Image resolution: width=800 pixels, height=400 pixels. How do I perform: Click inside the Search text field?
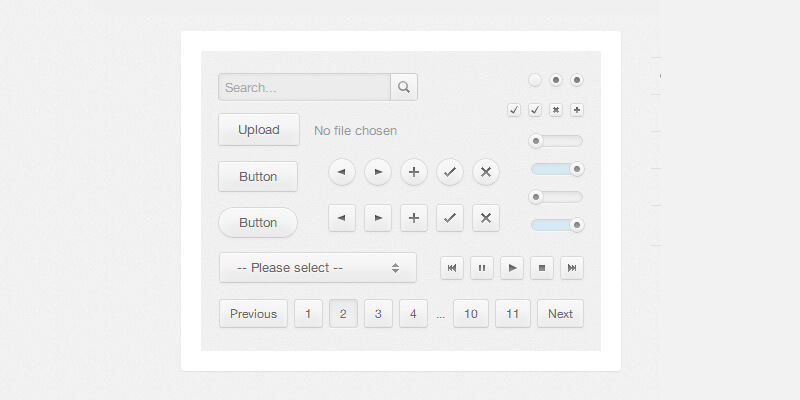coord(304,87)
